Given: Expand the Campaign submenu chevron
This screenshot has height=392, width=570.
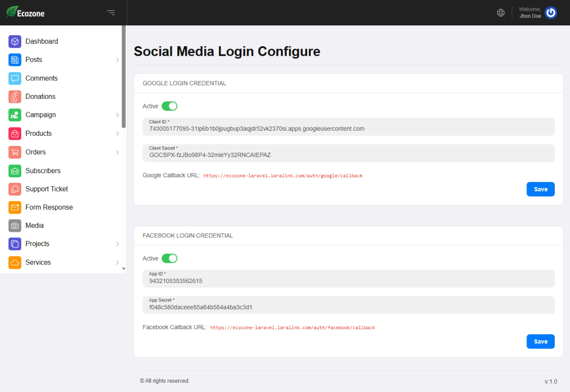Looking at the screenshot, I should pos(117,115).
